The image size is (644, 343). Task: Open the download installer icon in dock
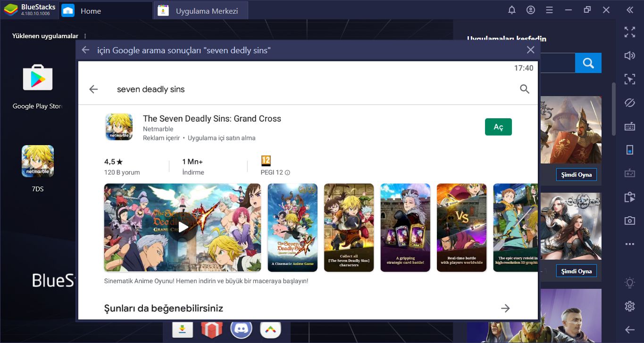click(x=182, y=330)
